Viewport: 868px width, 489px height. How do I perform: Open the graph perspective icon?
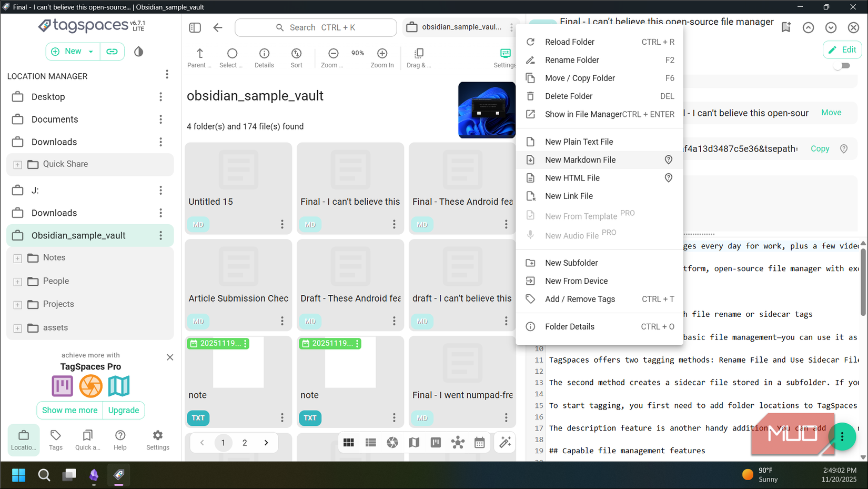click(458, 443)
